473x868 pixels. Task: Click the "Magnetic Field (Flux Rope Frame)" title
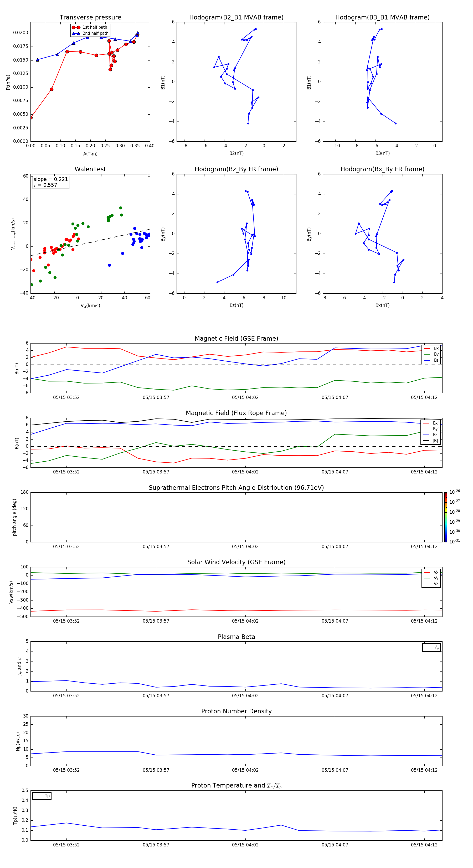[236, 413]
